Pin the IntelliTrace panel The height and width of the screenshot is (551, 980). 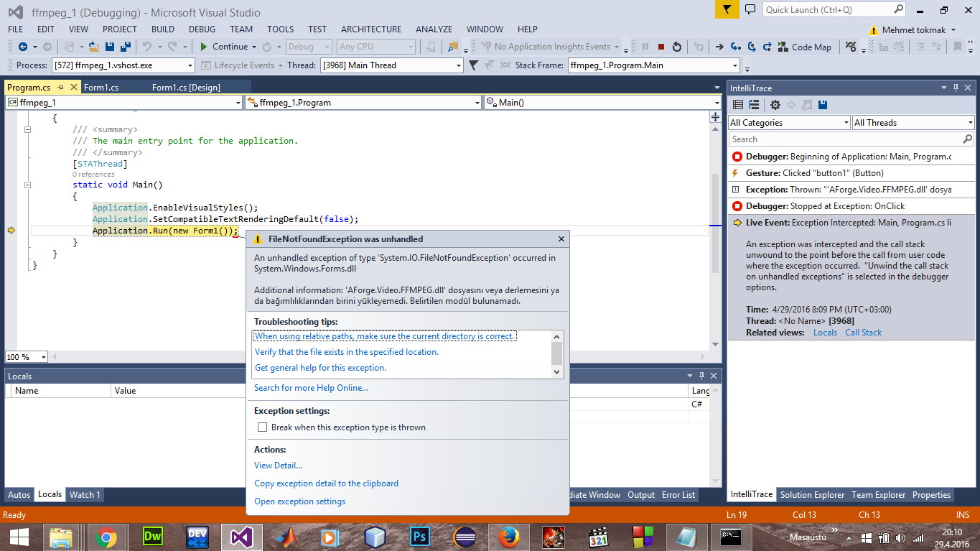pyautogui.click(x=956, y=88)
